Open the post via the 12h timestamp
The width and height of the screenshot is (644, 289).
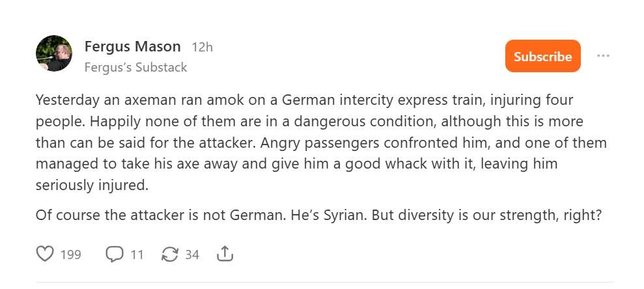[x=202, y=48]
